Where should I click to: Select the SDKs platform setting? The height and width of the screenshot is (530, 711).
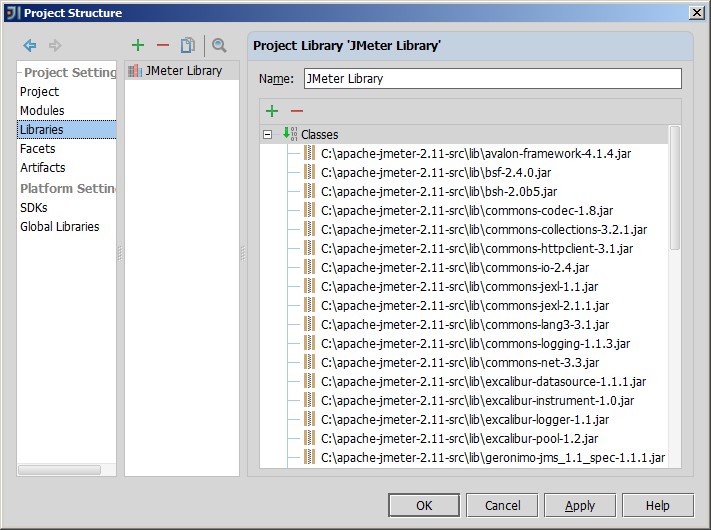[x=34, y=208]
